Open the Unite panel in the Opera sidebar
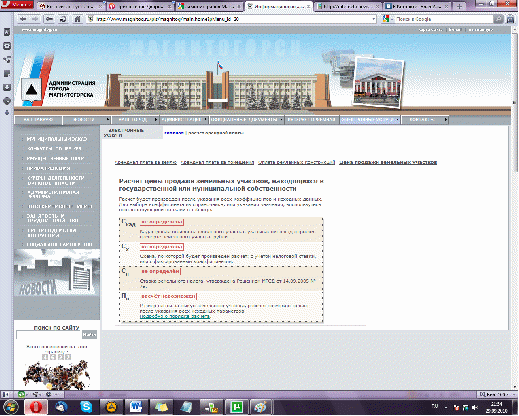Screen dimensions: 519x416 pos(7,60)
